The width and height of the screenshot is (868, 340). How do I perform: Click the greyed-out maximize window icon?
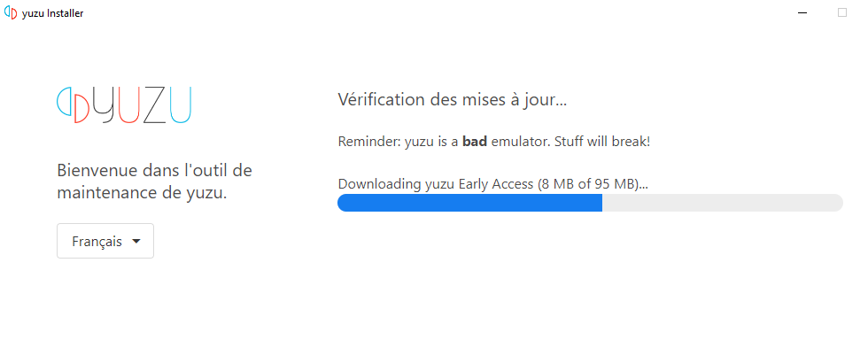click(842, 12)
